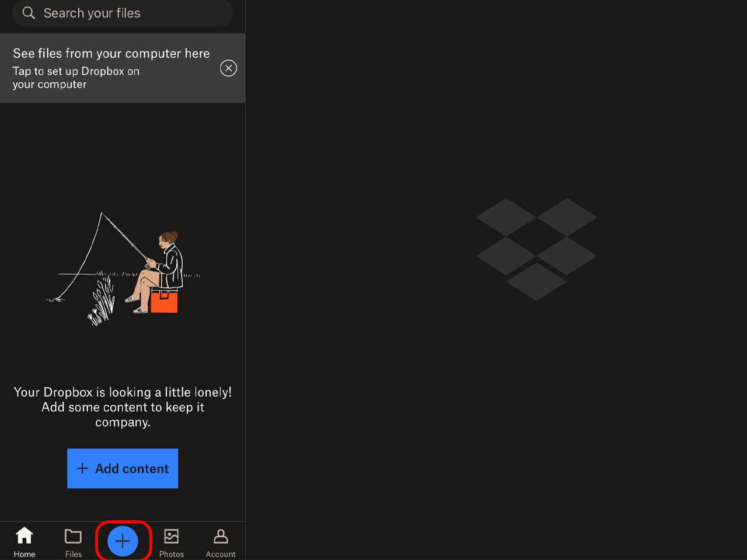Click the search magnifier icon

click(29, 12)
